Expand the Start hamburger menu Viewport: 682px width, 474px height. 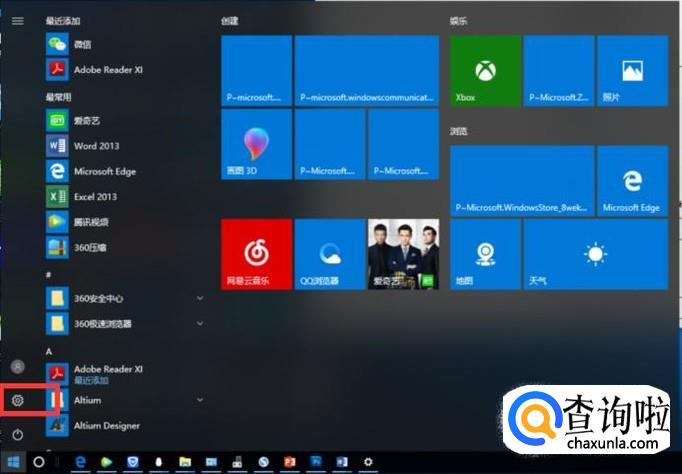pyautogui.click(x=17, y=20)
